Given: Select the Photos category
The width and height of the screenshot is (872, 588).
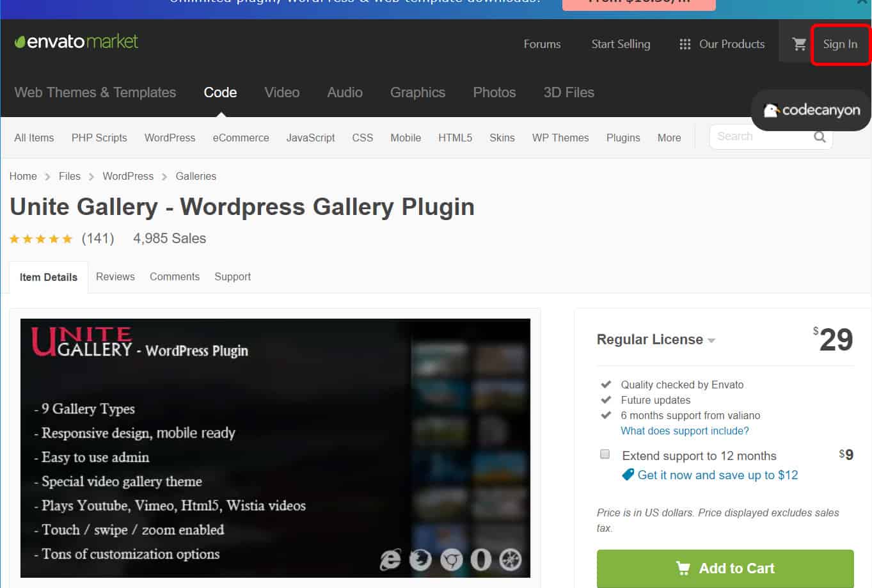Looking at the screenshot, I should 495,92.
